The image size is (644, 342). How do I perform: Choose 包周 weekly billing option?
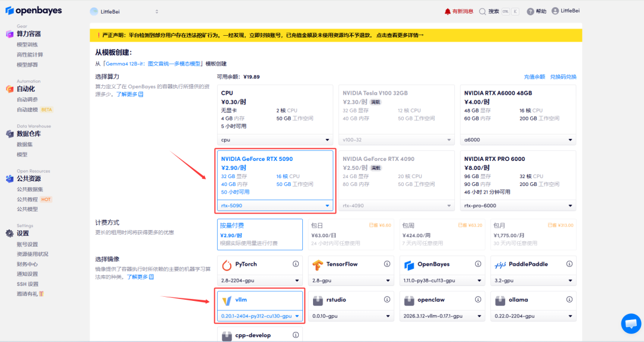[442, 234]
